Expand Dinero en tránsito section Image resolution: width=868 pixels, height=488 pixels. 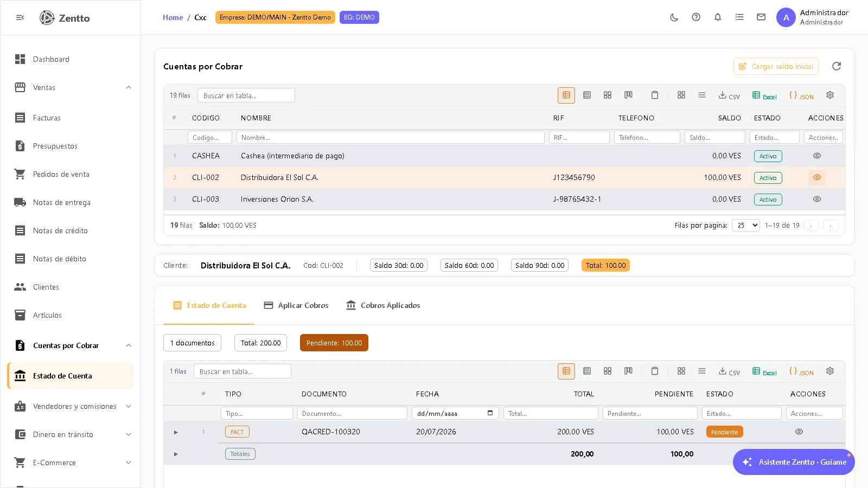(x=129, y=434)
